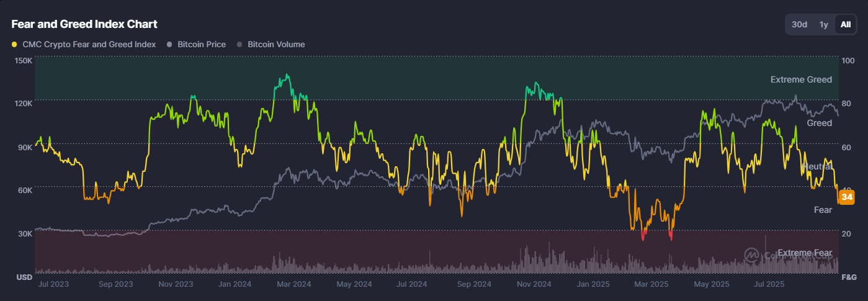The width and height of the screenshot is (868, 301).
Task: Click the Extreme Greed zone label
Action: coord(801,80)
